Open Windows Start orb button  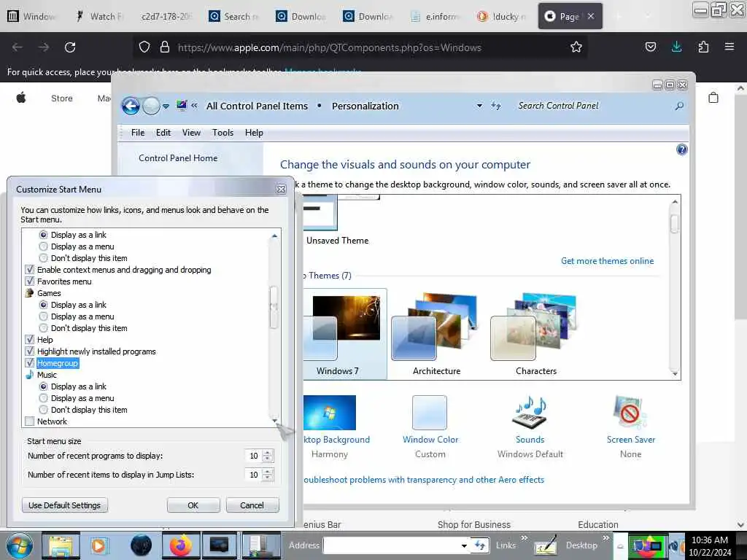pos(20,545)
